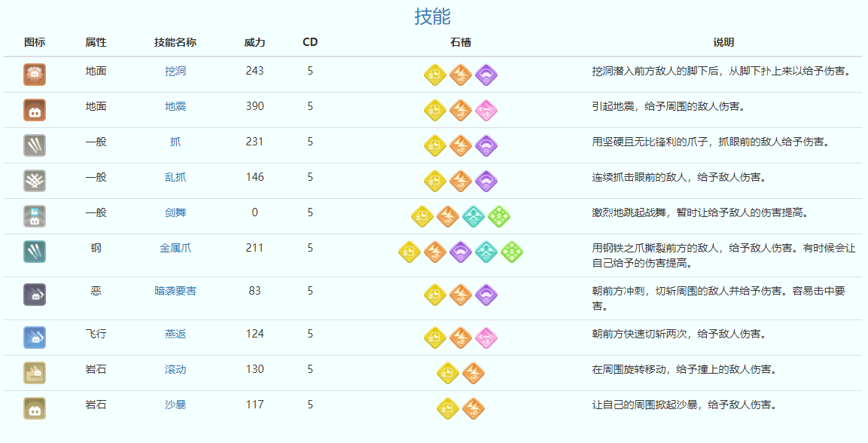
Task: Click yellow clock stone in 挖洞 row
Action: 435,75
